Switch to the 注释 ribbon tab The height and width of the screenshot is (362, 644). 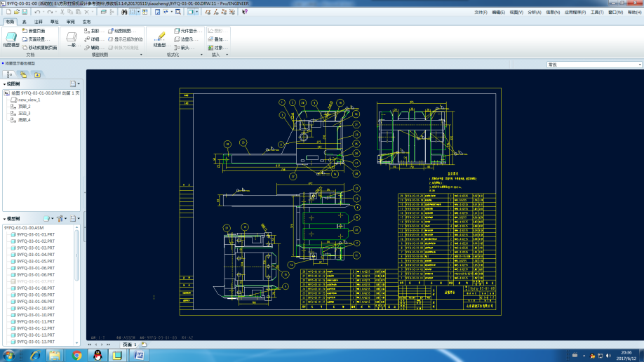[38, 22]
